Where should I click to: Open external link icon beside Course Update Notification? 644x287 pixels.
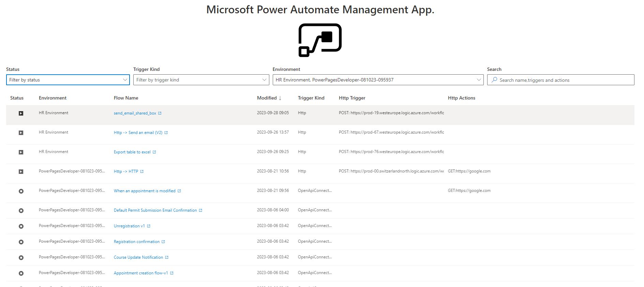coord(167,257)
